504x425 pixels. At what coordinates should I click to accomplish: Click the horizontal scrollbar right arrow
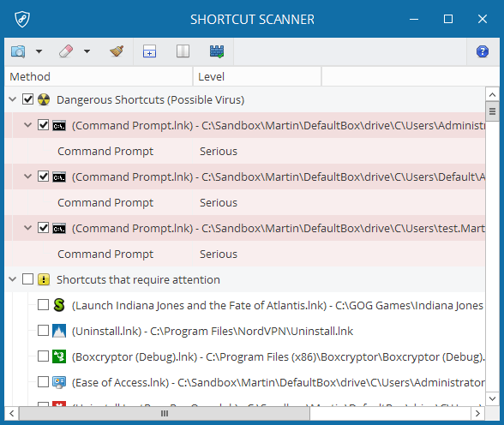point(477,414)
